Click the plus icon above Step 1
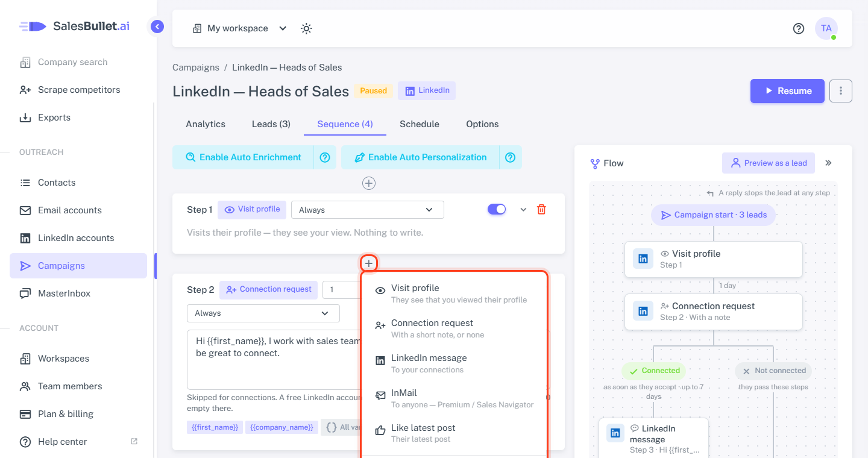Viewport: 868px width, 458px height. click(369, 183)
